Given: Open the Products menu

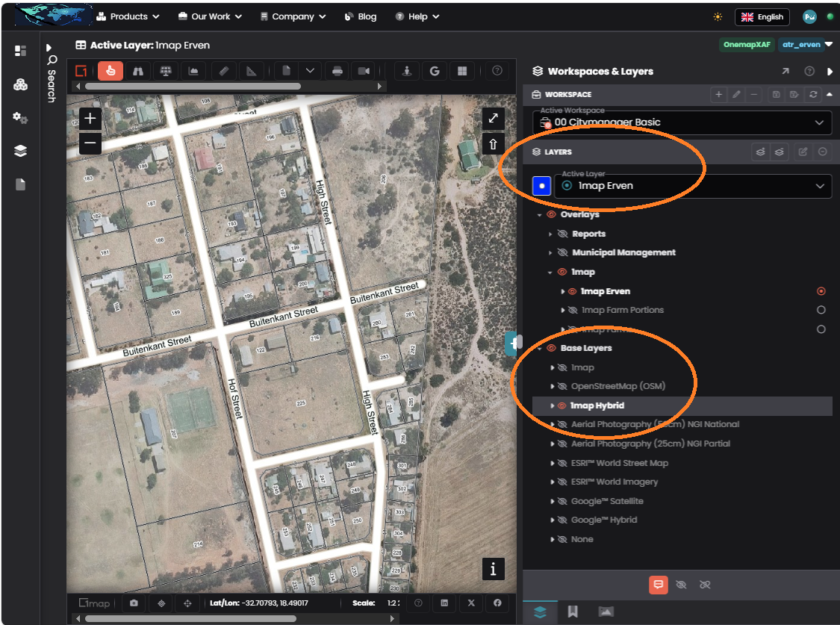Looking at the screenshot, I should pyautogui.click(x=128, y=16).
